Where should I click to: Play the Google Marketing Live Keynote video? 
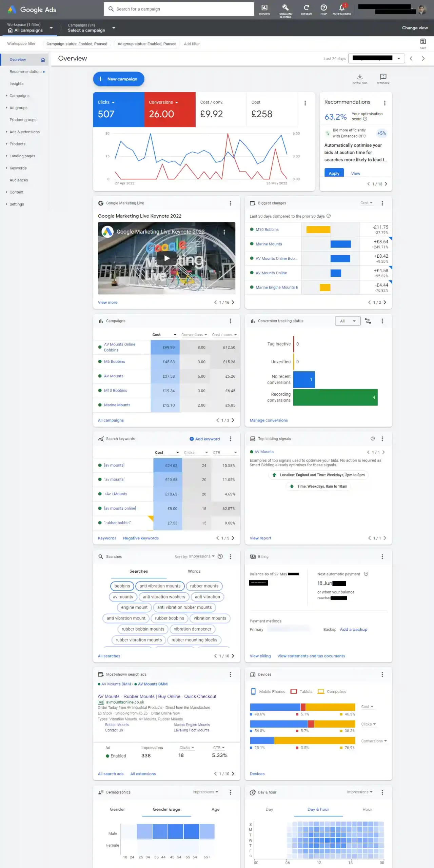point(166,258)
